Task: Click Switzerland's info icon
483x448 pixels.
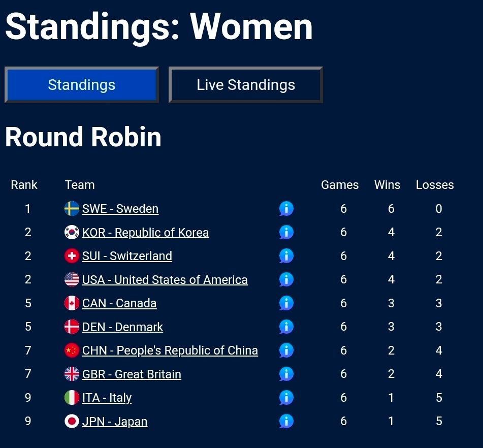Action: tap(286, 256)
